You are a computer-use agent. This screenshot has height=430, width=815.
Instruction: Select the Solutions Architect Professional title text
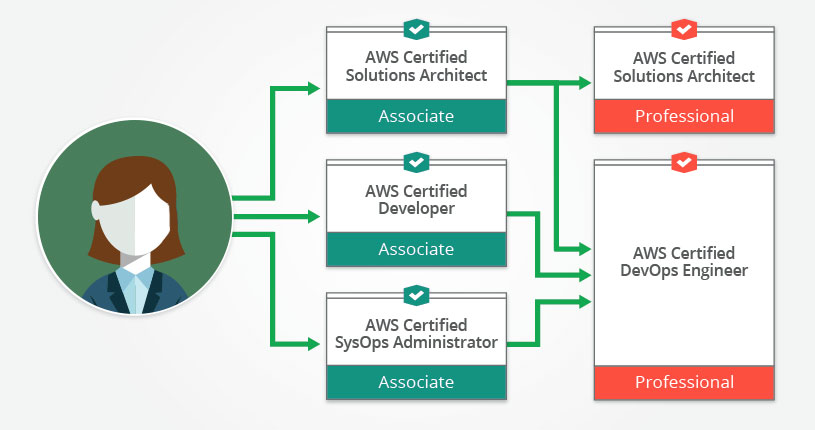tap(684, 67)
